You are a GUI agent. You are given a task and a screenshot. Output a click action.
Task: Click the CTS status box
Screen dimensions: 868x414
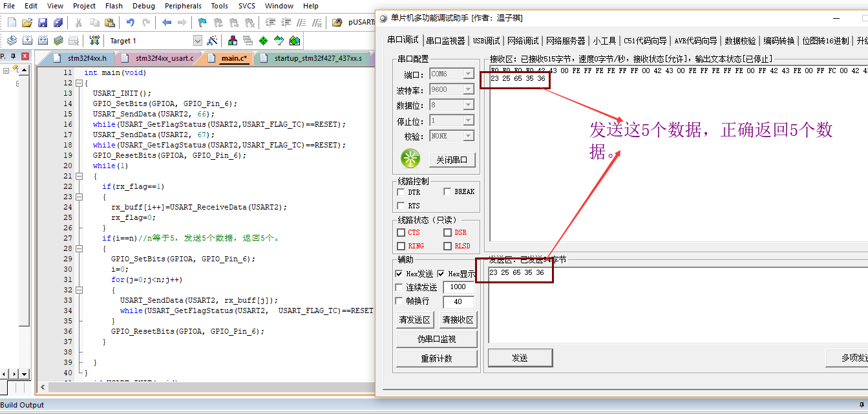[x=401, y=232]
